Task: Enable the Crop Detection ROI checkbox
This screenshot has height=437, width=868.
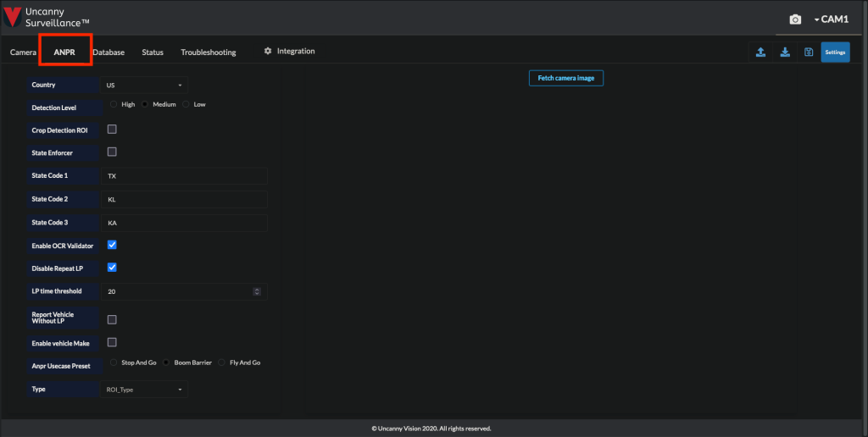Action: coord(112,130)
